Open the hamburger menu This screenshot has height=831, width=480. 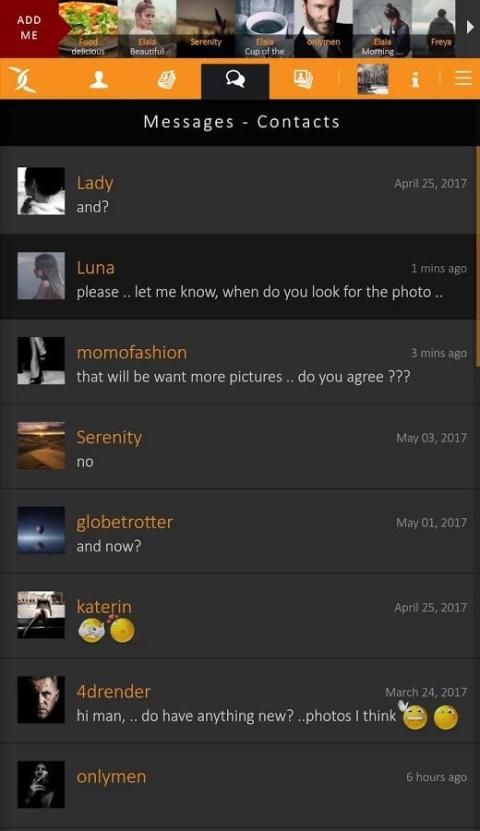click(x=463, y=78)
